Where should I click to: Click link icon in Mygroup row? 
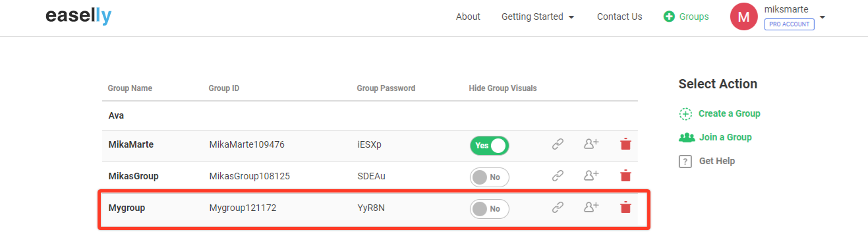click(558, 207)
